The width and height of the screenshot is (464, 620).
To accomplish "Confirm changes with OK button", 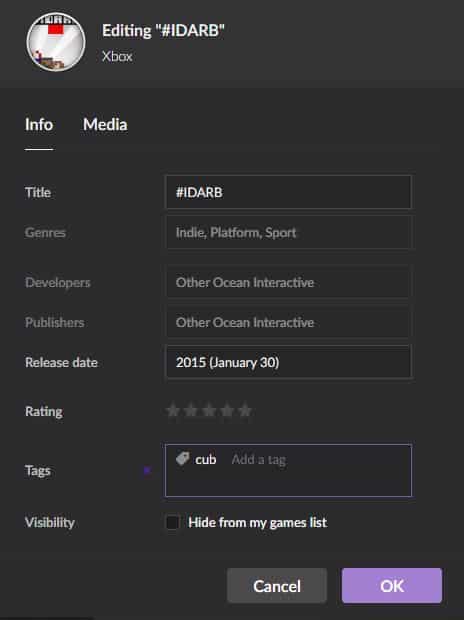I will tap(392, 586).
